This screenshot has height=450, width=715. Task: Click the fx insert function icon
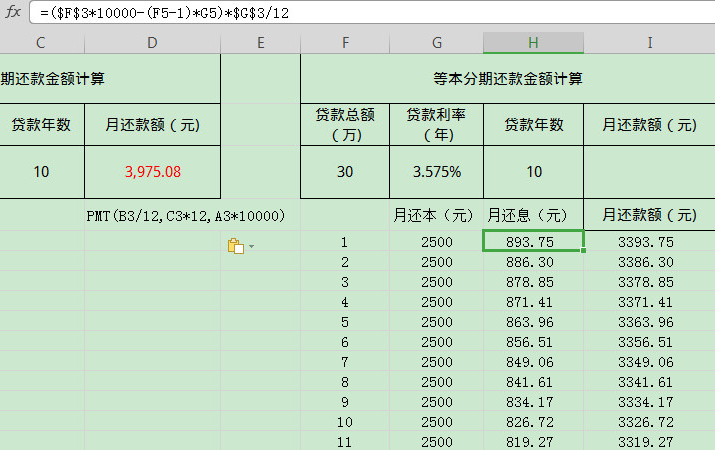click(x=13, y=12)
